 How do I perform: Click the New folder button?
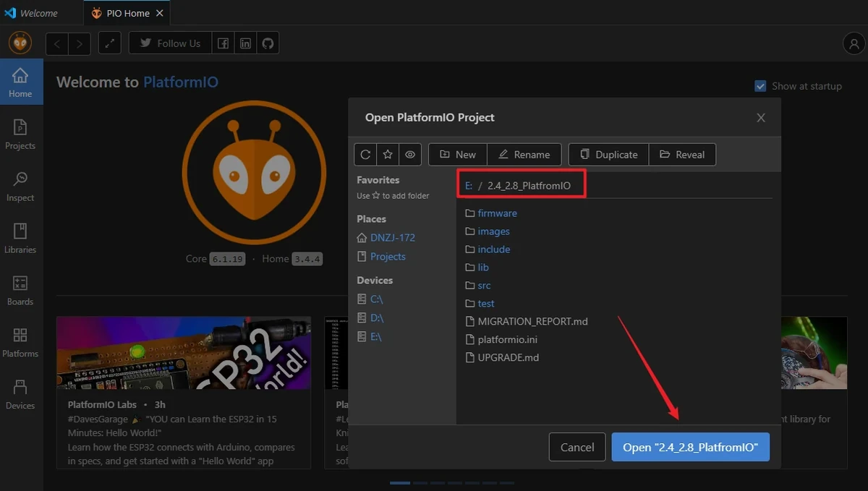458,154
